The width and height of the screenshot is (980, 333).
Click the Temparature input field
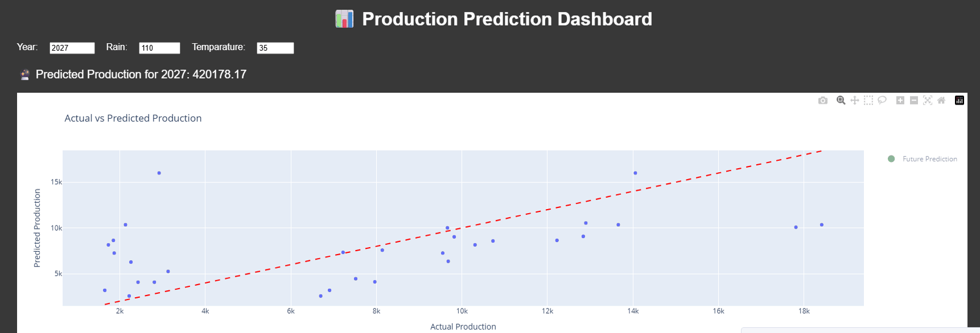[x=275, y=48]
